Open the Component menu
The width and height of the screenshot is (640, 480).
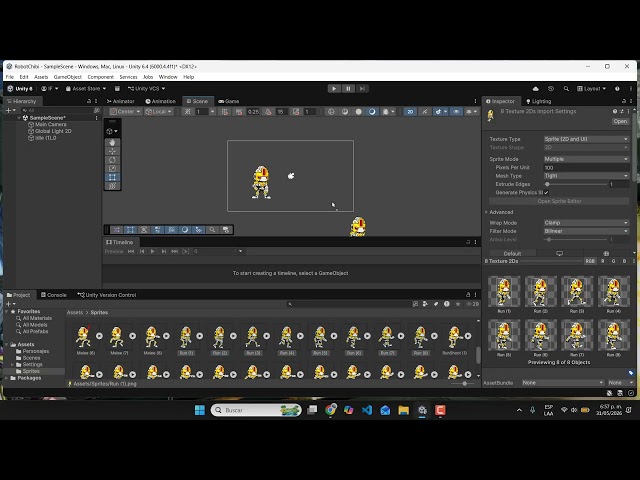coord(100,77)
